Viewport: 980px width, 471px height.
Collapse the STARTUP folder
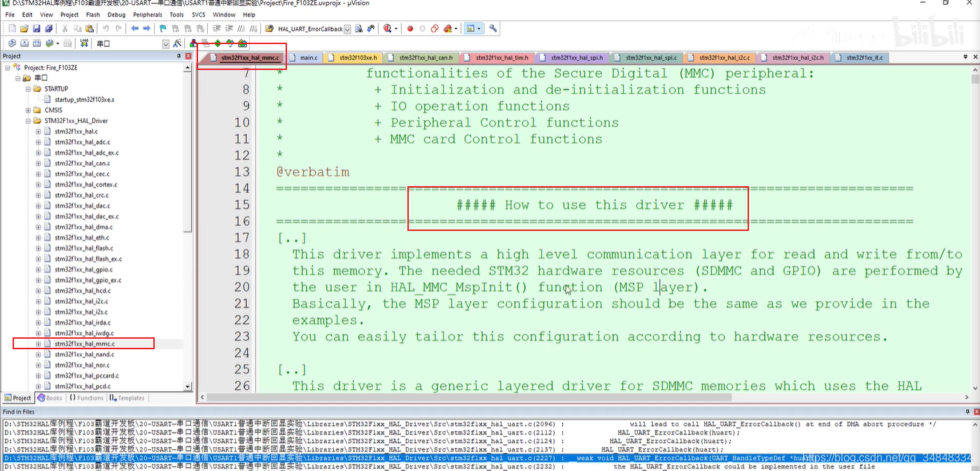click(29, 89)
